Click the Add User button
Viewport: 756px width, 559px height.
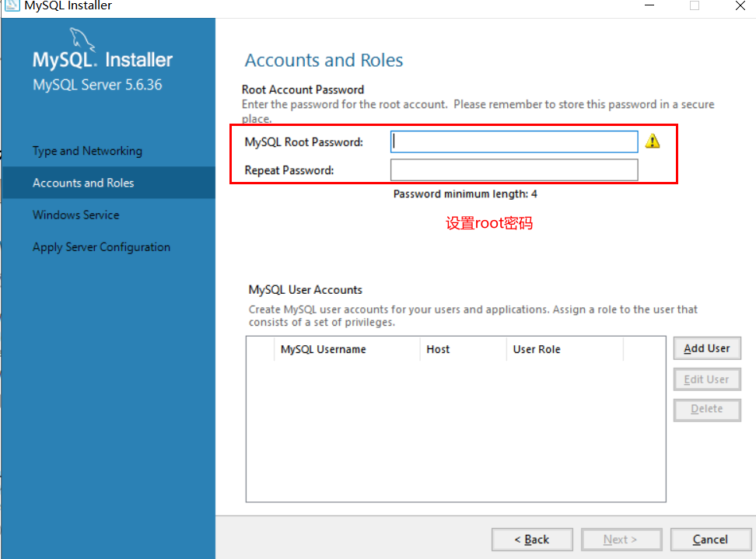[706, 348]
